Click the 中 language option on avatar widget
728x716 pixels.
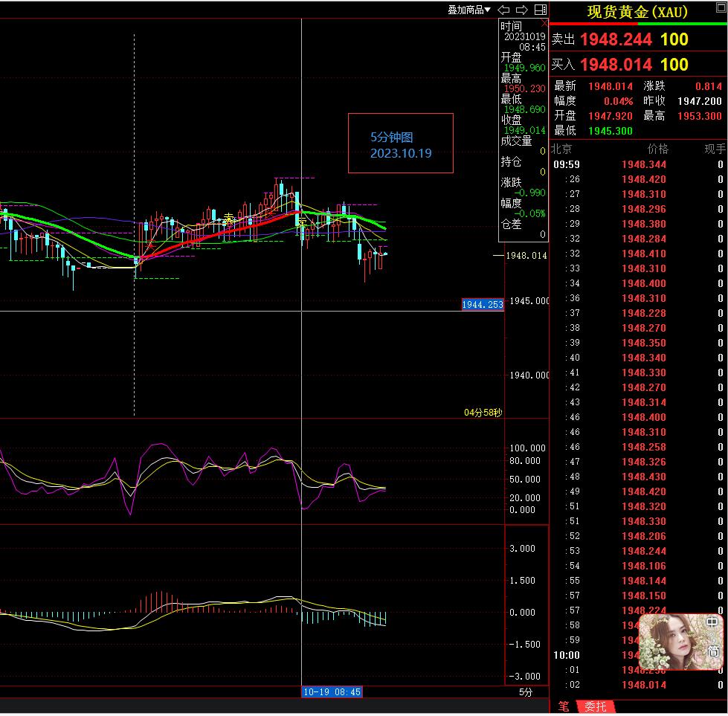[712, 622]
